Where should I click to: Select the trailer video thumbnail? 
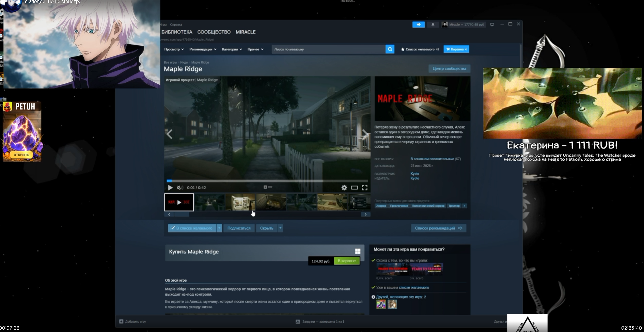tap(179, 202)
